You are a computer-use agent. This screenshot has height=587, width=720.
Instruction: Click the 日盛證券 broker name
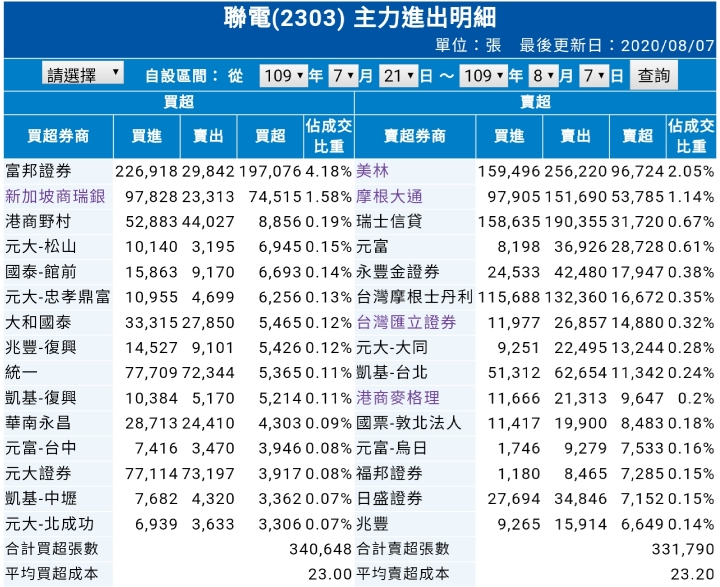tap(389, 498)
